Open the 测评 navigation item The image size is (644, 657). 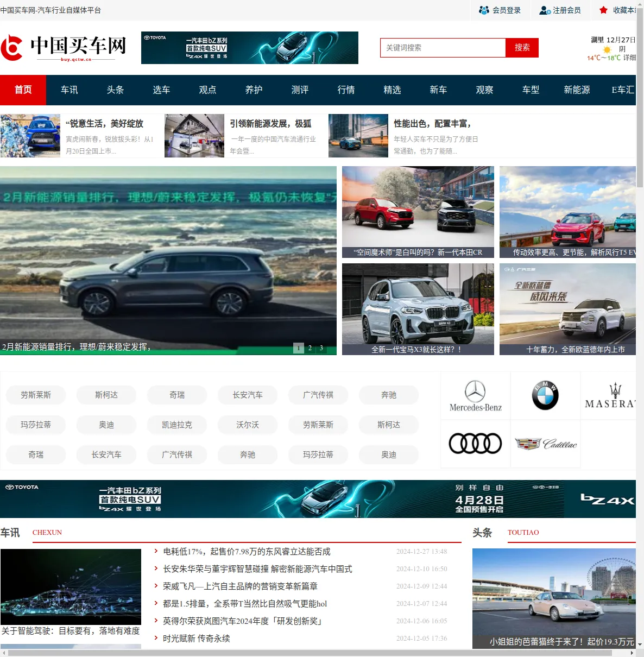tap(300, 90)
